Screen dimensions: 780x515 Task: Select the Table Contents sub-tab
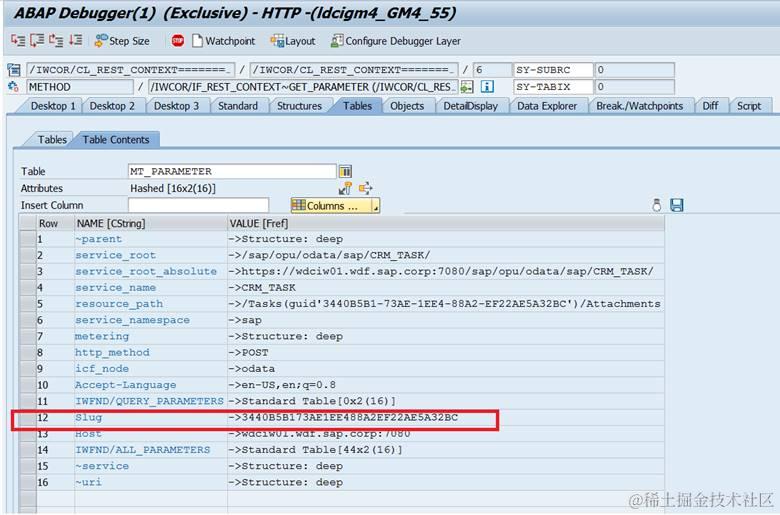tap(116, 140)
